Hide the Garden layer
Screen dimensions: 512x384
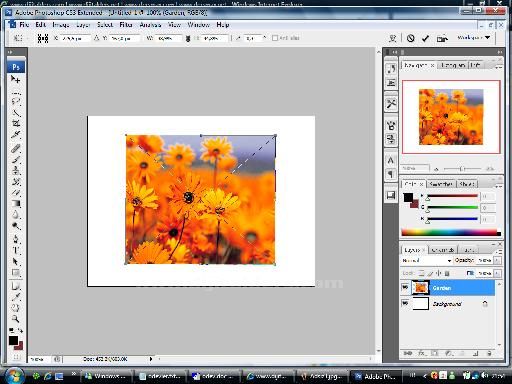[x=405, y=287]
